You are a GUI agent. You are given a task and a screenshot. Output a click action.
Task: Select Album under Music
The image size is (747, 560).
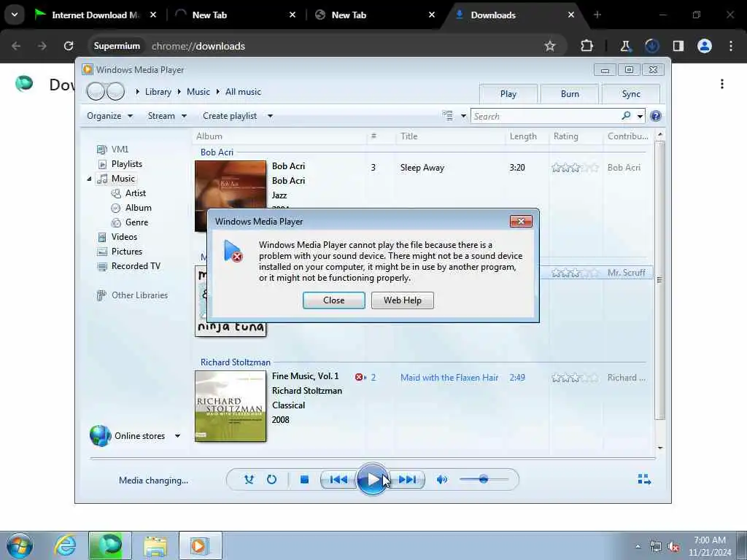coord(138,208)
